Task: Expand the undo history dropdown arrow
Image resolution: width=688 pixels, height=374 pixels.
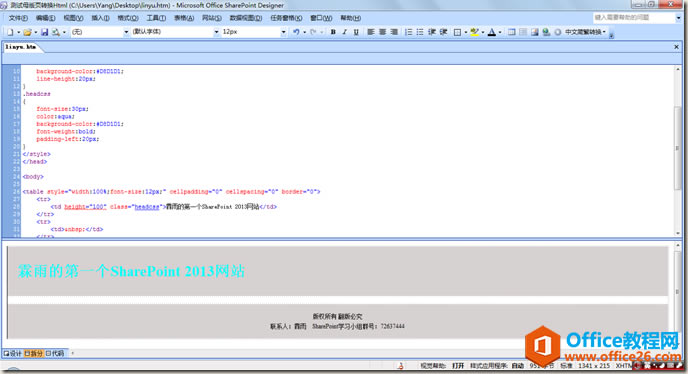Action: click(x=305, y=32)
